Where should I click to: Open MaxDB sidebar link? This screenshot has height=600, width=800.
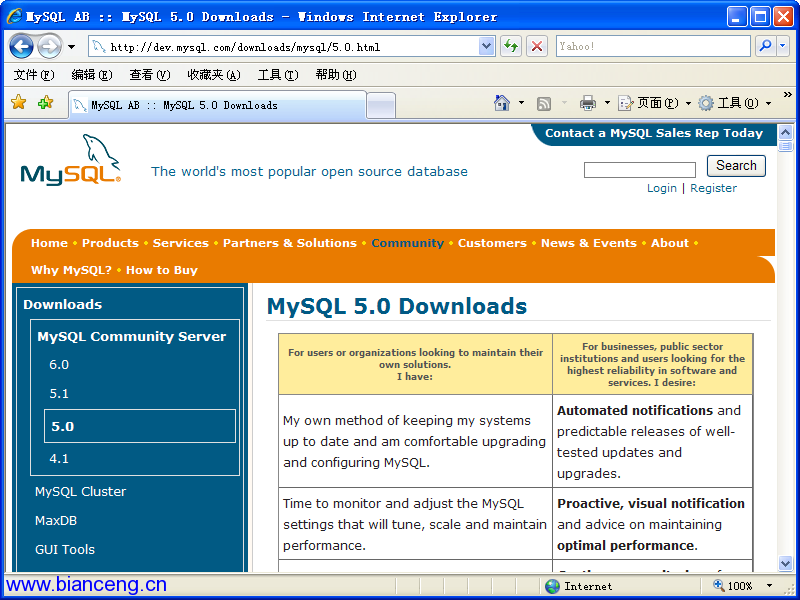[x=56, y=521]
